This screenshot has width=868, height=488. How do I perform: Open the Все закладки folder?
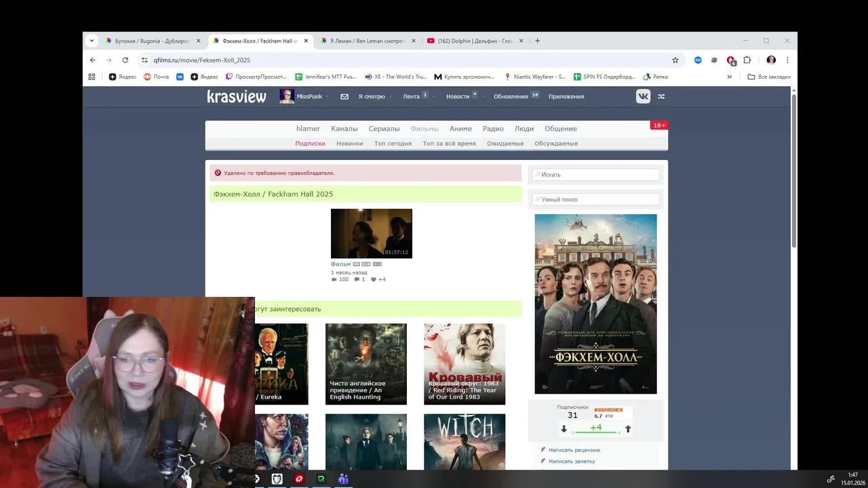[x=769, y=77]
